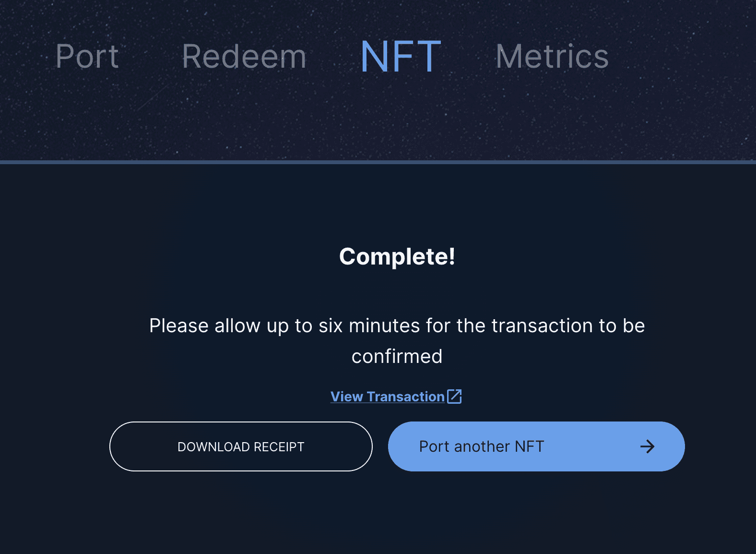The height and width of the screenshot is (554, 756).
Task: Click the horizontal divider below the navigation tabs
Action: tap(378, 162)
